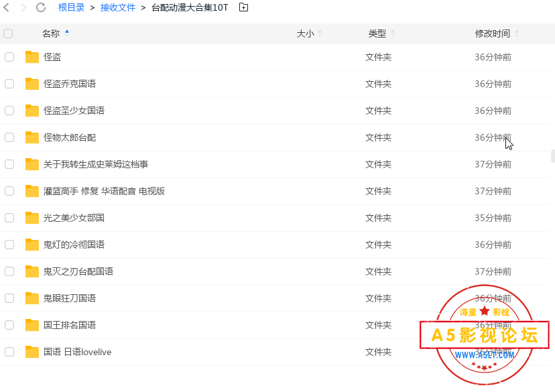Viewport: 555px width, 392px height.
Task: Click 35分钟前 time in 光之美少女部国 row
Action: [x=493, y=218]
